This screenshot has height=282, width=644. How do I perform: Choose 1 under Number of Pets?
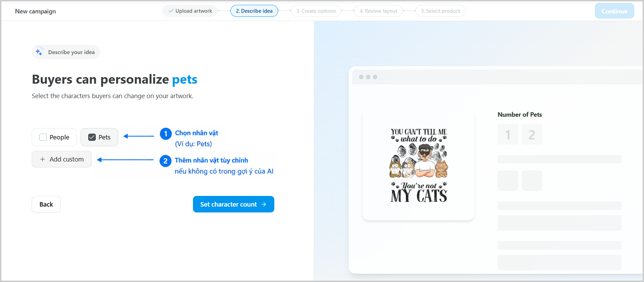click(508, 134)
